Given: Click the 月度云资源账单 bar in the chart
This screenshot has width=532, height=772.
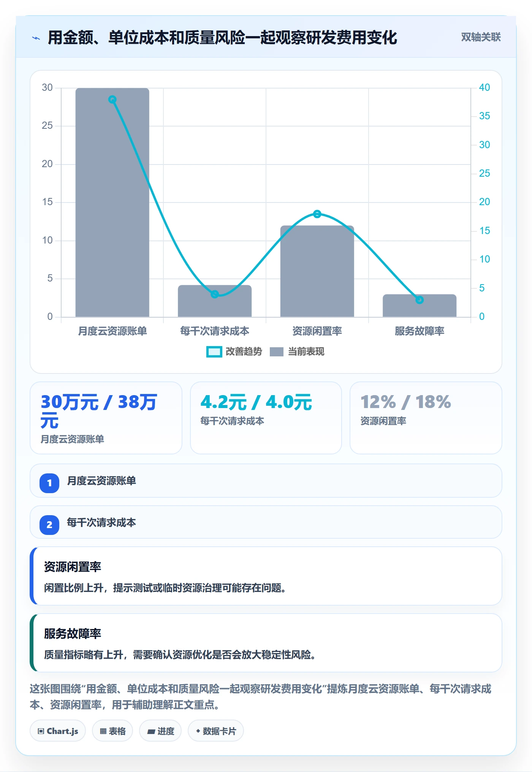Looking at the screenshot, I should (x=112, y=202).
